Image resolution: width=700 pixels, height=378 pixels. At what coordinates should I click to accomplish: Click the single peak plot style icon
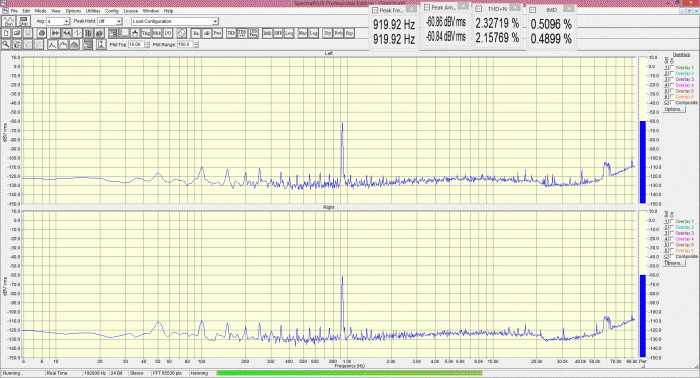click(52, 44)
